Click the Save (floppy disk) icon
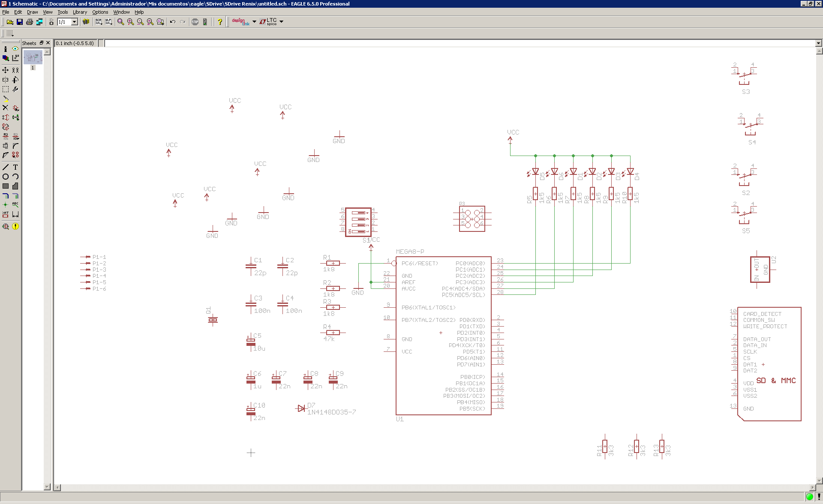823x504 pixels. coord(20,22)
